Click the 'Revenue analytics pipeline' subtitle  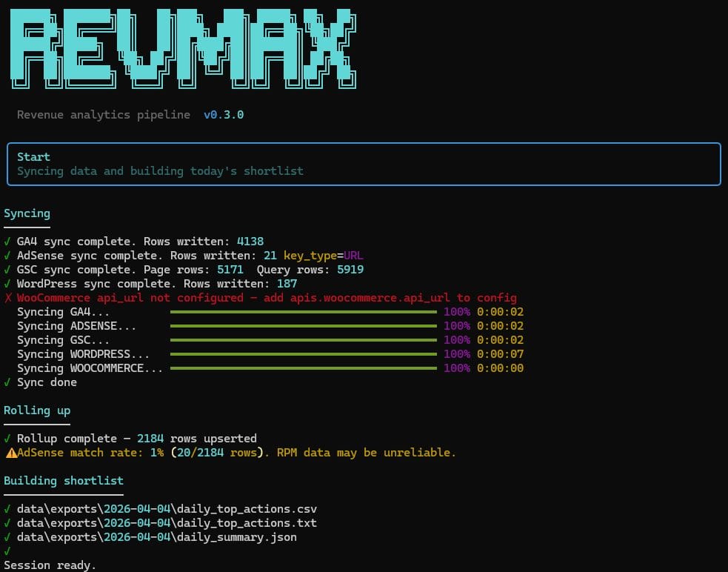click(104, 115)
